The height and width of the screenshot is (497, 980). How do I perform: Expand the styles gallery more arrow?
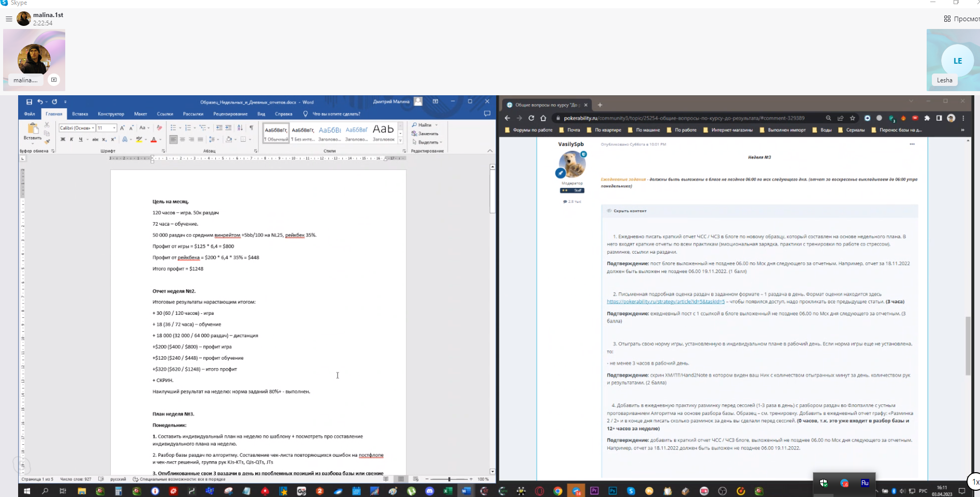[x=400, y=140]
